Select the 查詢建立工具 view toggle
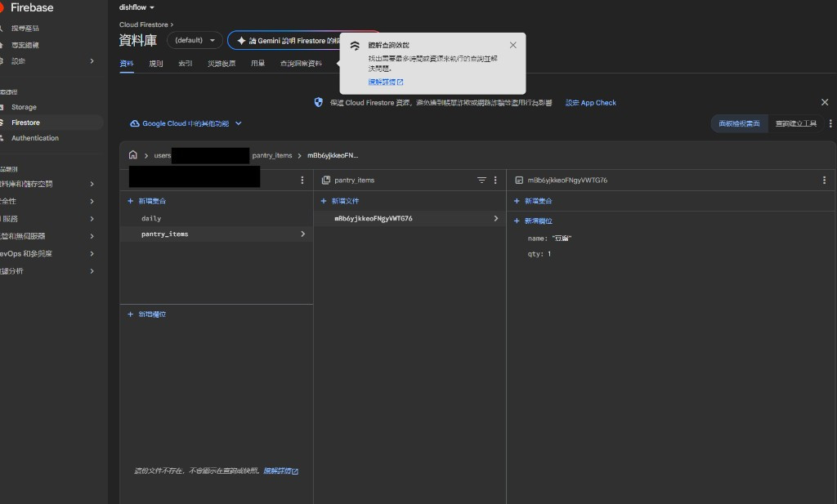This screenshot has height=504, width=837. coord(796,123)
